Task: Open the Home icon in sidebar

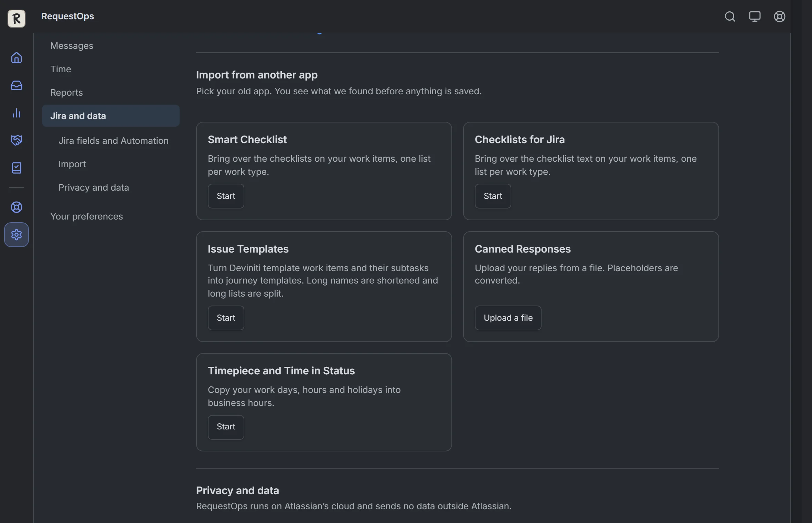Action: (x=17, y=58)
